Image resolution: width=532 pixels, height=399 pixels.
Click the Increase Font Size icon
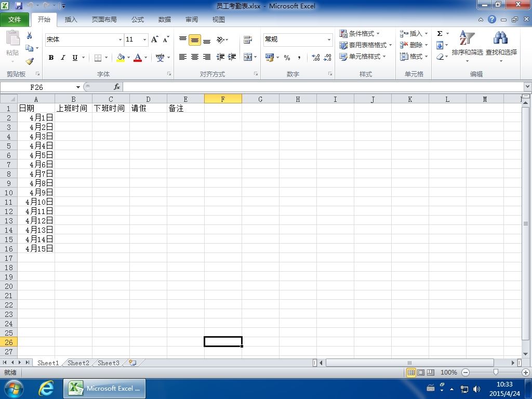click(154, 39)
